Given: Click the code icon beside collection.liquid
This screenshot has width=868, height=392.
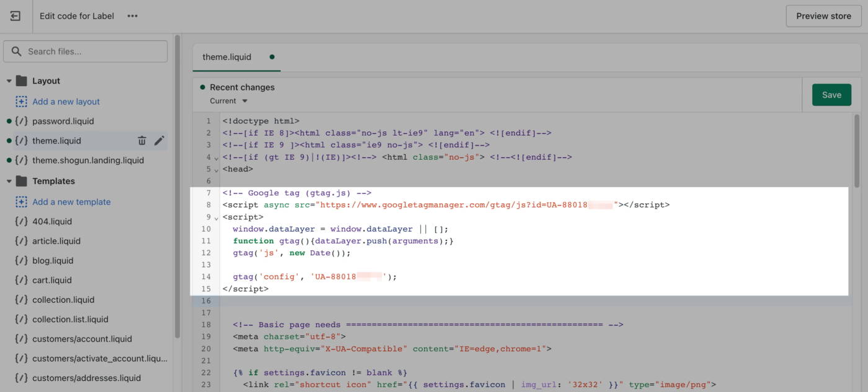Looking at the screenshot, I should coord(22,300).
